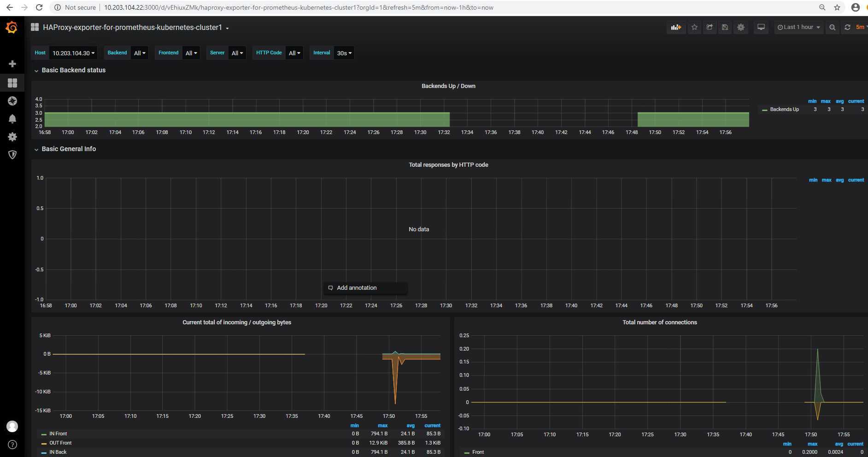Save dashboard with the disk icon
This screenshot has height=457, width=868.
pos(725,27)
